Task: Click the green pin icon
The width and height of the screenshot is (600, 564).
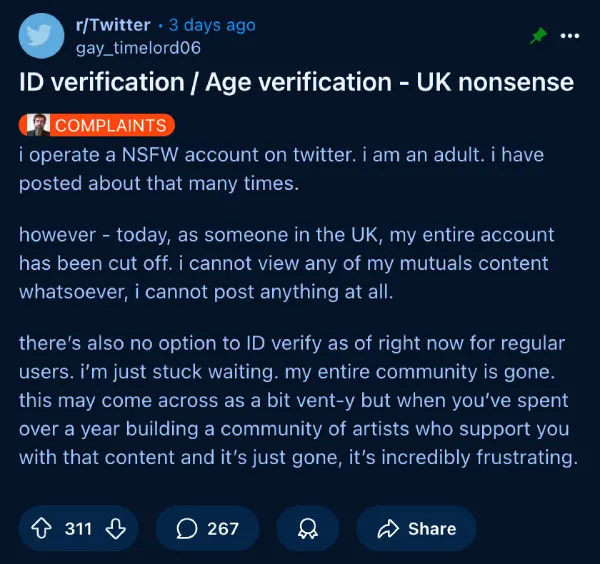Action: [x=539, y=36]
